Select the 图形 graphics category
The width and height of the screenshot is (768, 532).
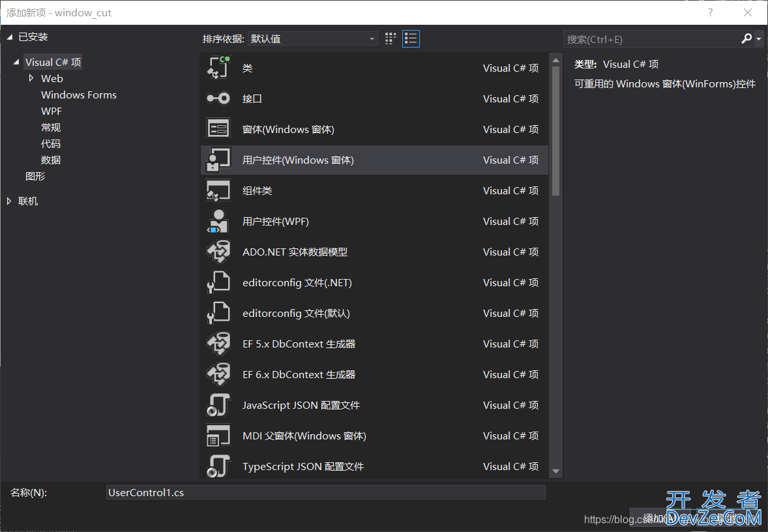click(35, 176)
